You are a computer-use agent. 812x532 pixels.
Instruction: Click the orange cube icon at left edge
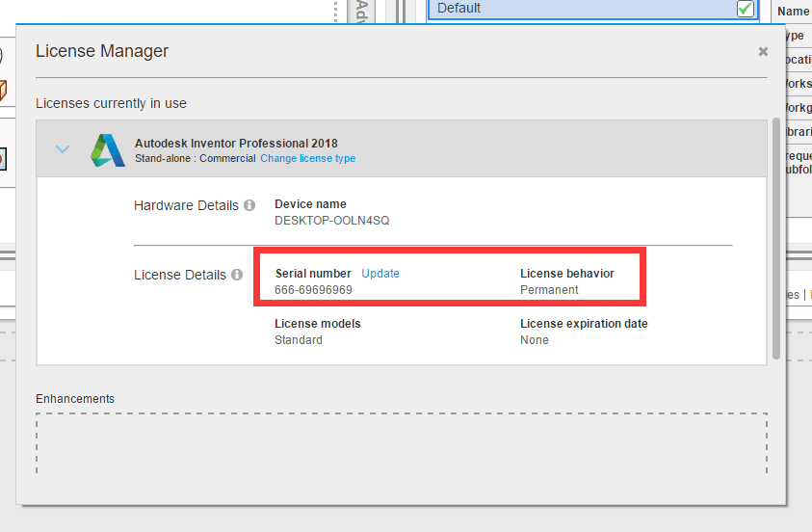coord(3,90)
